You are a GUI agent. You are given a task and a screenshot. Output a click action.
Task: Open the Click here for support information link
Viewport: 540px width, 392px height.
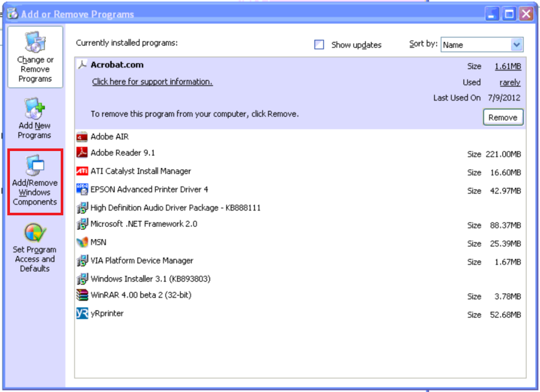(x=152, y=82)
